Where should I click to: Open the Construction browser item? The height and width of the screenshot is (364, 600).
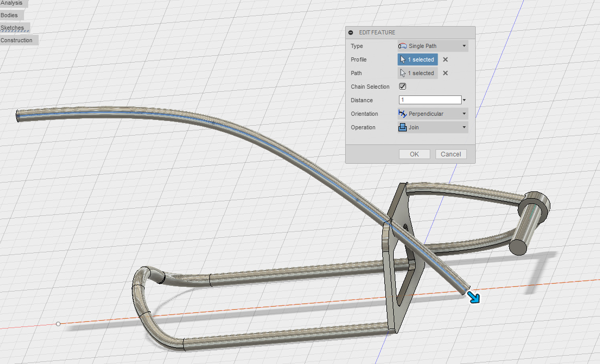coord(17,40)
